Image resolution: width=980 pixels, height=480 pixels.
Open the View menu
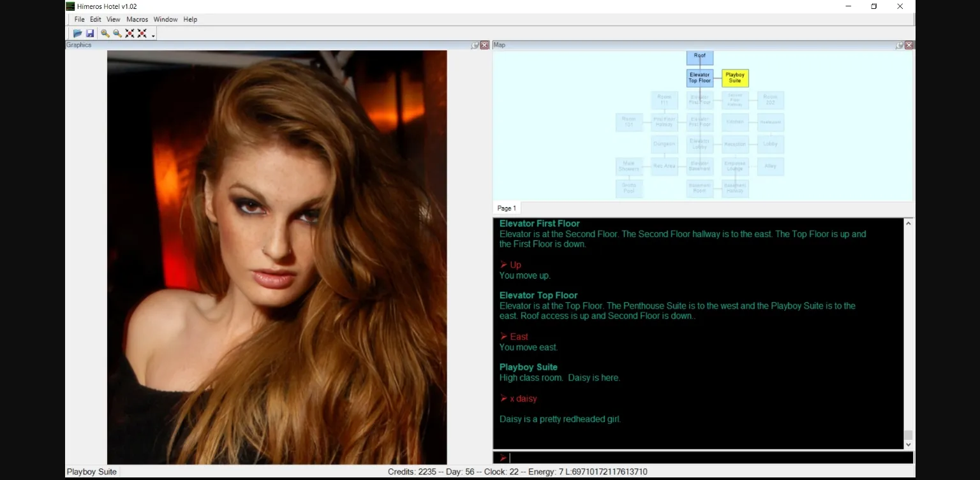pyautogui.click(x=114, y=20)
